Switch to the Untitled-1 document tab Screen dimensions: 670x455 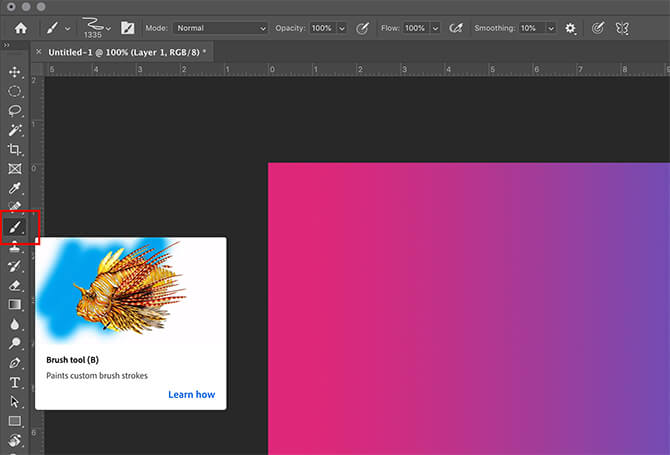pyautogui.click(x=125, y=51)
